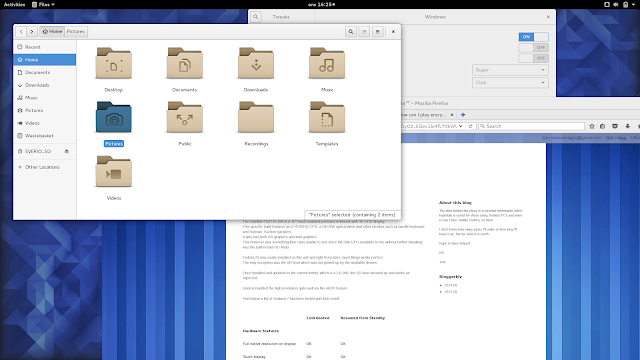Open Videos from the Files sidebar
Screen dimensions: 640x360
coord(44,123)
